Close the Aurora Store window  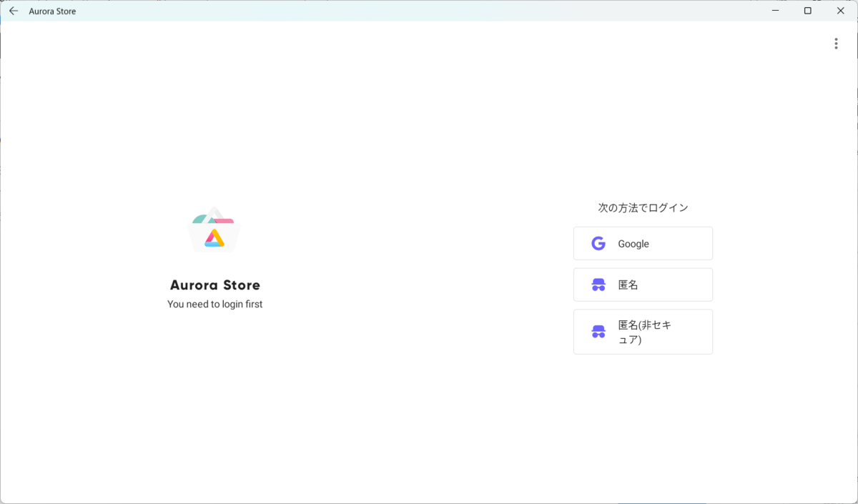(841, 11)
